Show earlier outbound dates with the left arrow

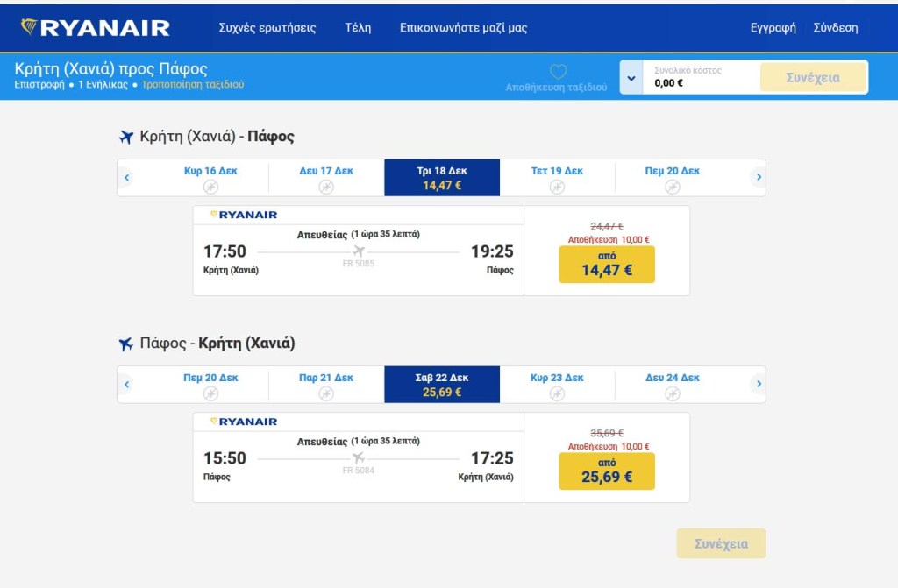tap(126, 178)
